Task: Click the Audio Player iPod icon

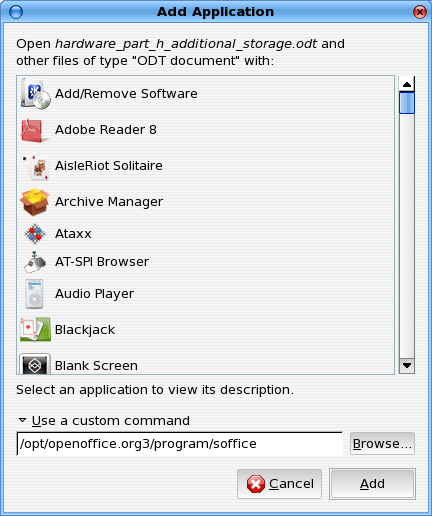Action: pyautogui.click(x=35, y=294)
